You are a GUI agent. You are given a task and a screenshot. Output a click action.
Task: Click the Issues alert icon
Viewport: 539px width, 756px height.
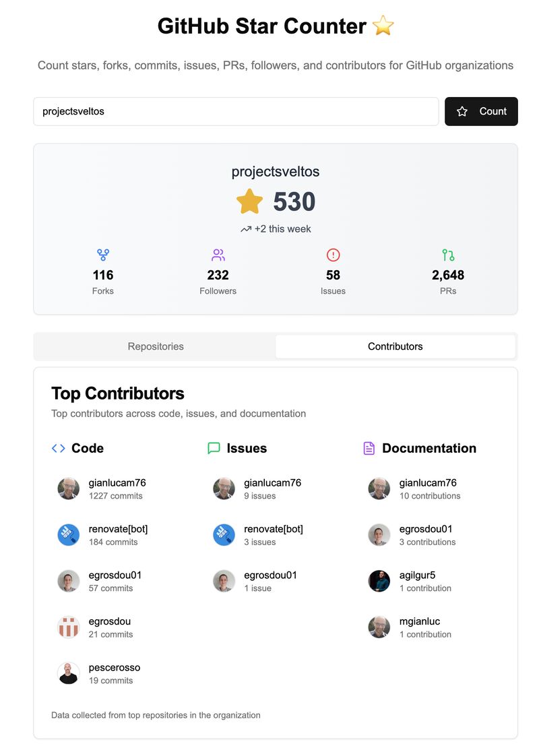coord(333,255)
